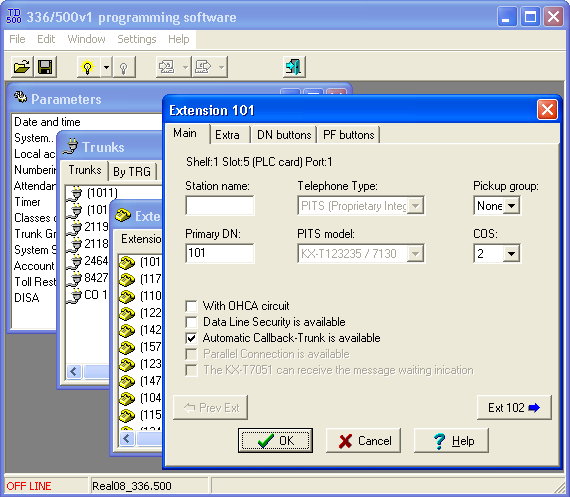
Task: Open the Settings menu
Action: 137,39
